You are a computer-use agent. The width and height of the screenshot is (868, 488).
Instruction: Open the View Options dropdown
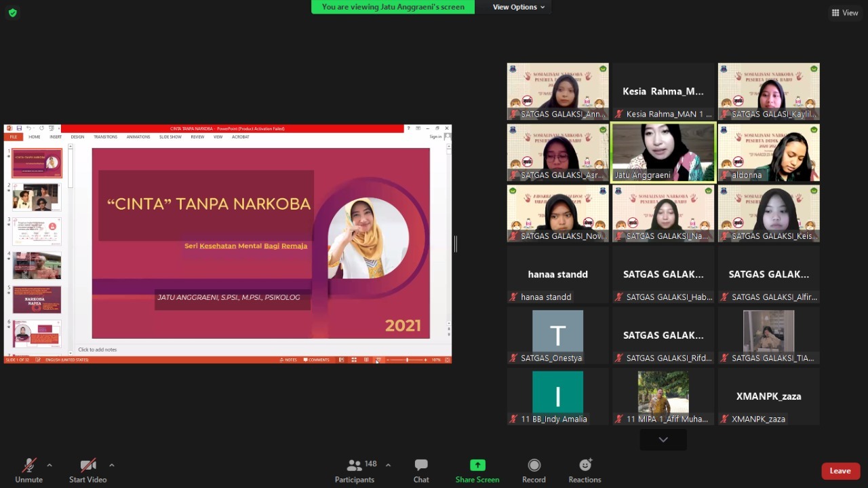pos(519,7)
